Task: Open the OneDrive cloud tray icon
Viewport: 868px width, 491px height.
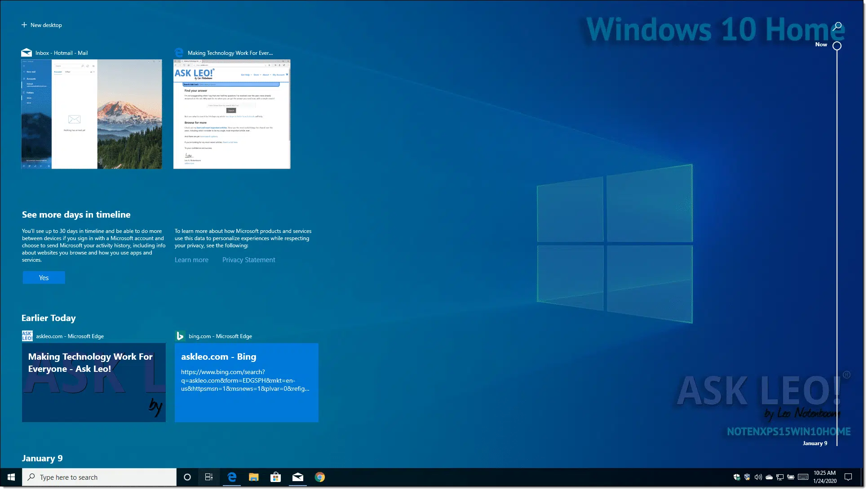Action: coord(769,477)
